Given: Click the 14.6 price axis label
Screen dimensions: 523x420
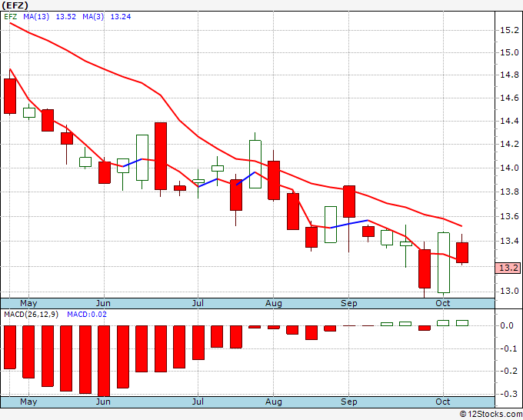Looking at the screenshot, I should tap(509, 98).
